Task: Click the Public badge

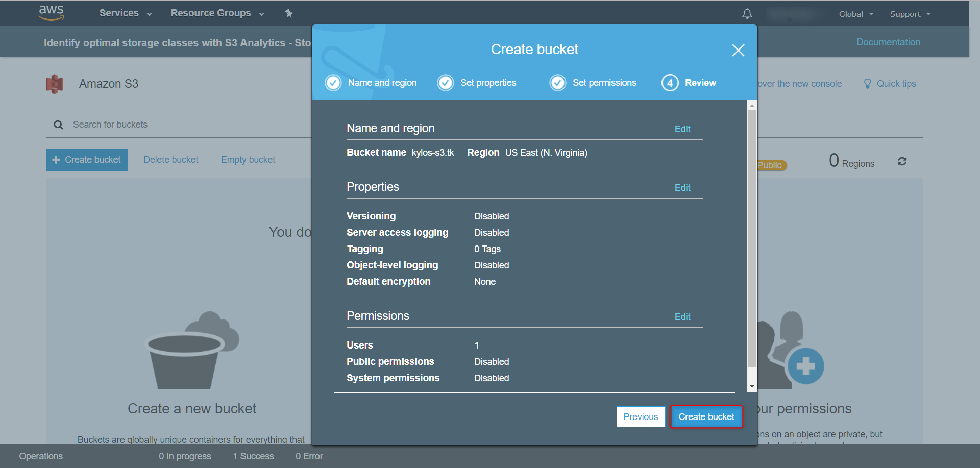Action: 771,165
